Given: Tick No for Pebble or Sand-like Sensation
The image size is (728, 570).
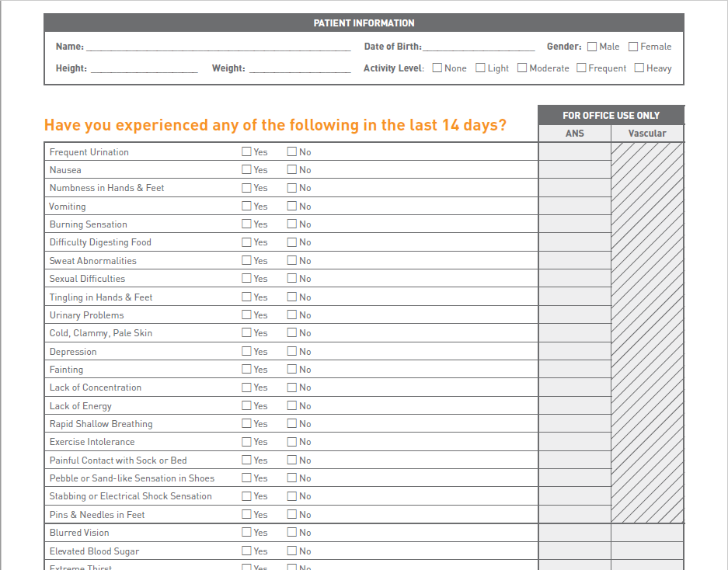Looking at the screenshot, I should click(x=292, y=478).
